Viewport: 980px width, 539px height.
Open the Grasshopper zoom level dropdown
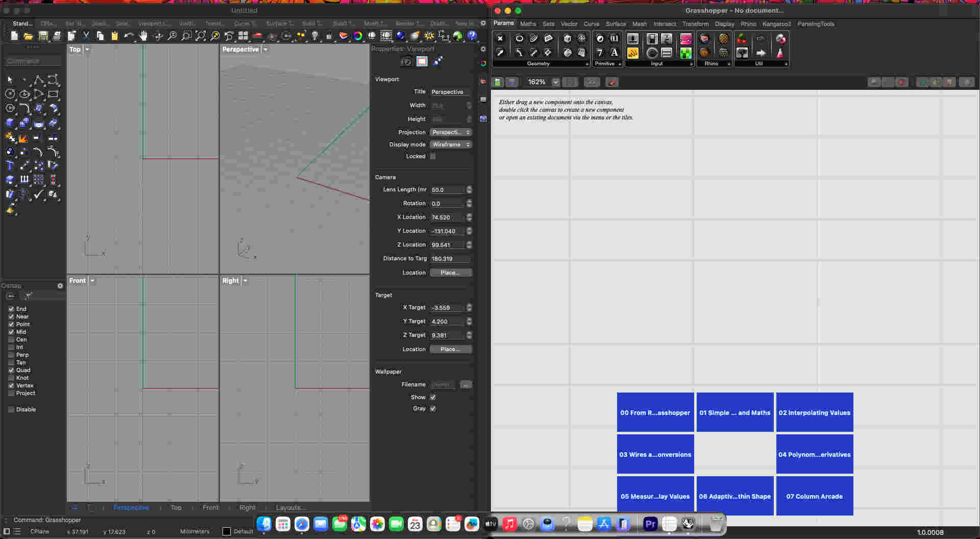[556, 82]
